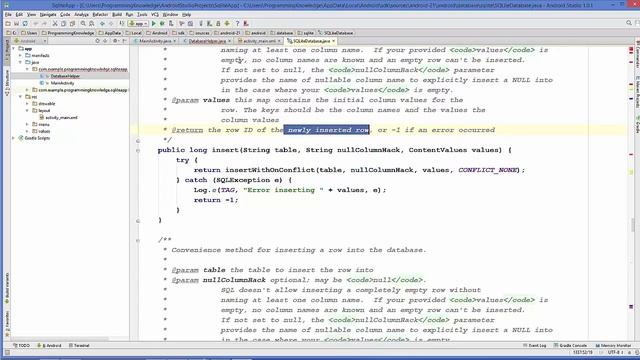Viewport: 640px width, 360px height.
Task: Click the Find magnifier icon
Action: point(83,24)
